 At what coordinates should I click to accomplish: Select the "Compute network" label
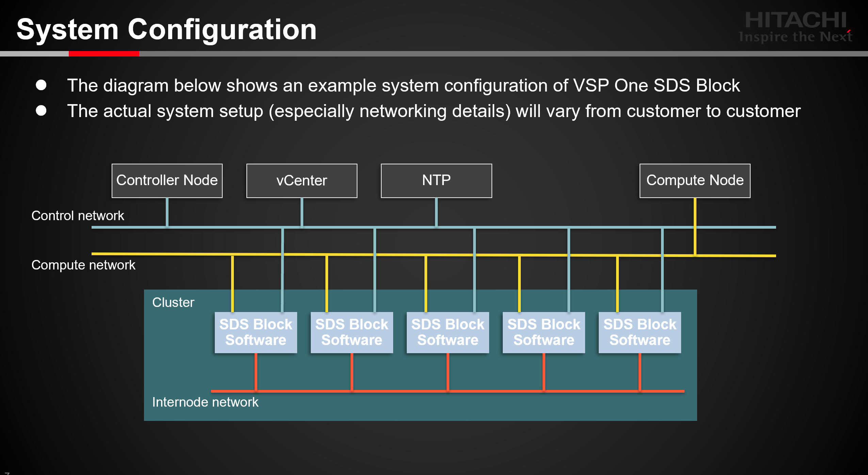tap(83, 265)
